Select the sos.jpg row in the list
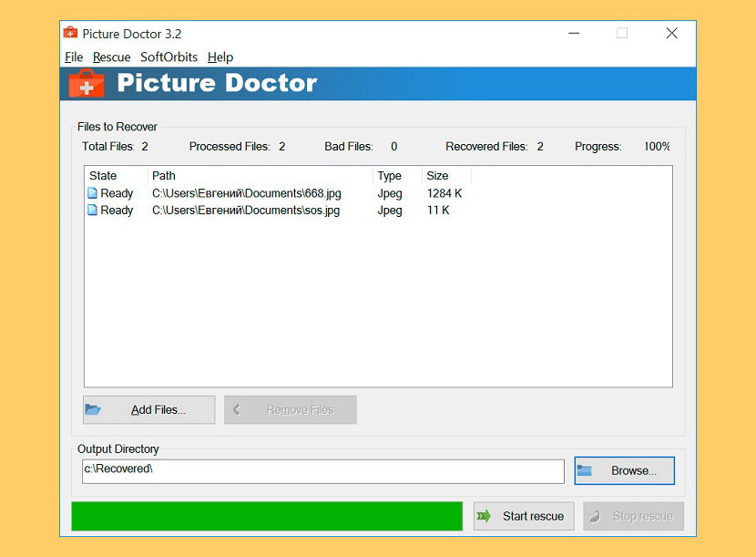756x557 pixels. pyautogui.click(x=228, y=210)
